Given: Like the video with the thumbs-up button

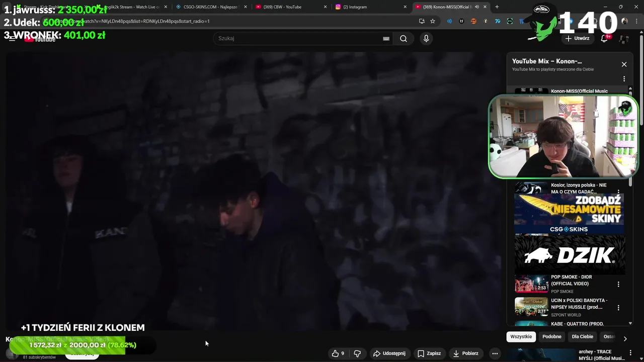Looking at the screenshot, I should tap(338, 353).
